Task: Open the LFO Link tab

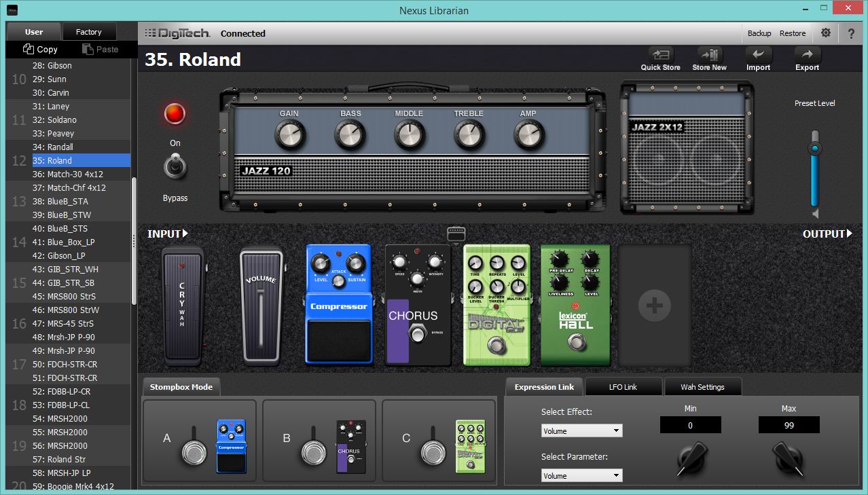Action: click(x=623, y=387)
